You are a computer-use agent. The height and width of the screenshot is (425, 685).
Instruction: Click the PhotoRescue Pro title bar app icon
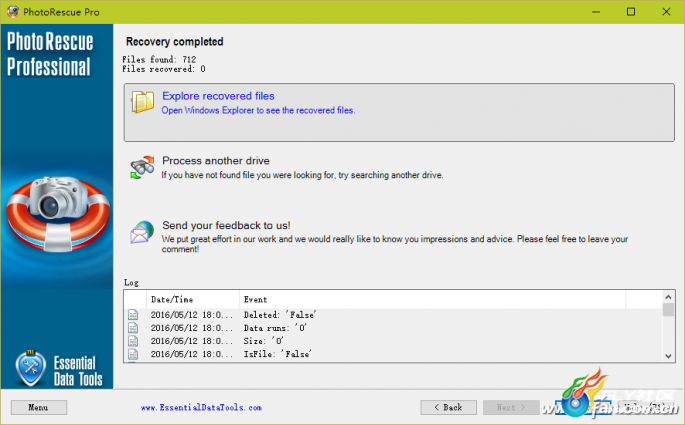(13, 11)
